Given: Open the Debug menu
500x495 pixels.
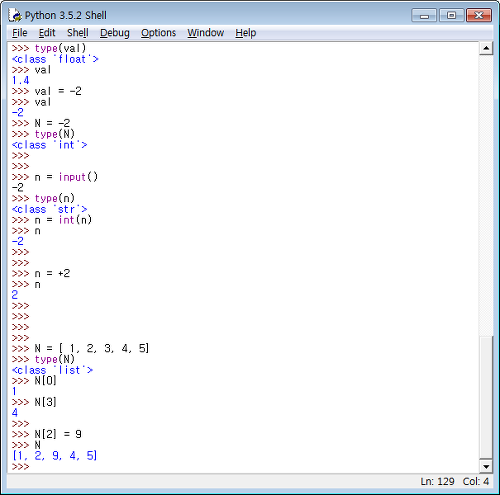Looking at the screenshot, I should [115, 33].
